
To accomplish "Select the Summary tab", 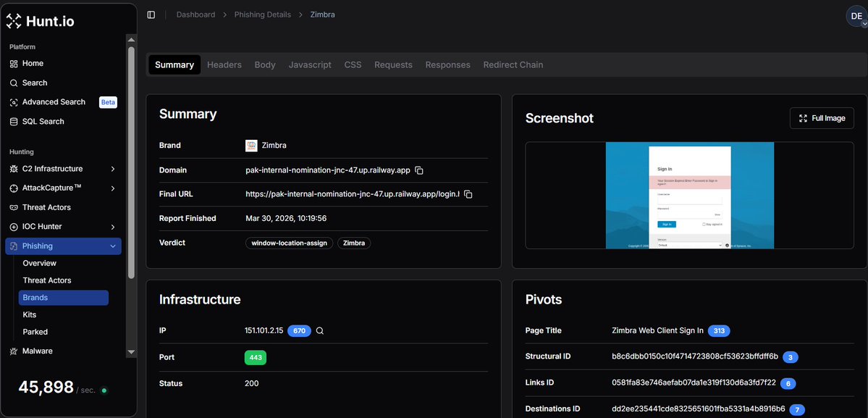I will click(x=174, y=64).
